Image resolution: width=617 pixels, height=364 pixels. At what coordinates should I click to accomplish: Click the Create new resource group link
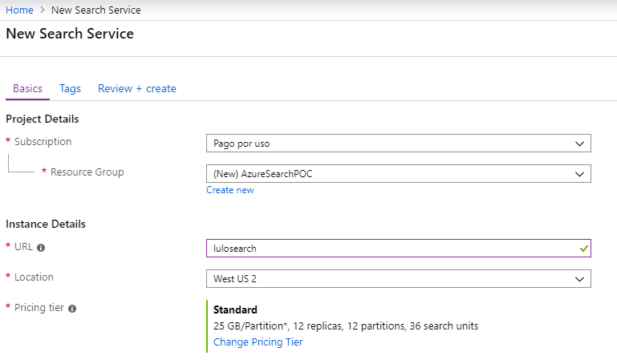click(230, 190)
